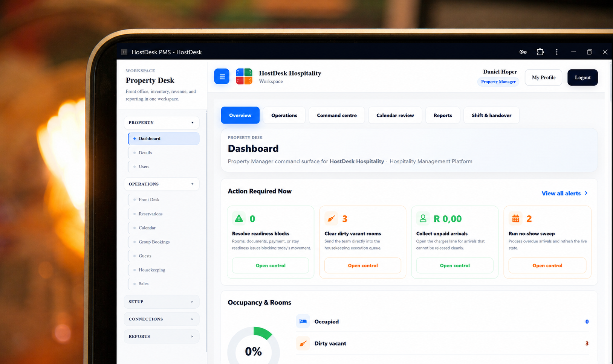Open the Calendar review tab
Screen dimensions: 613x364
tap(395, 115)
